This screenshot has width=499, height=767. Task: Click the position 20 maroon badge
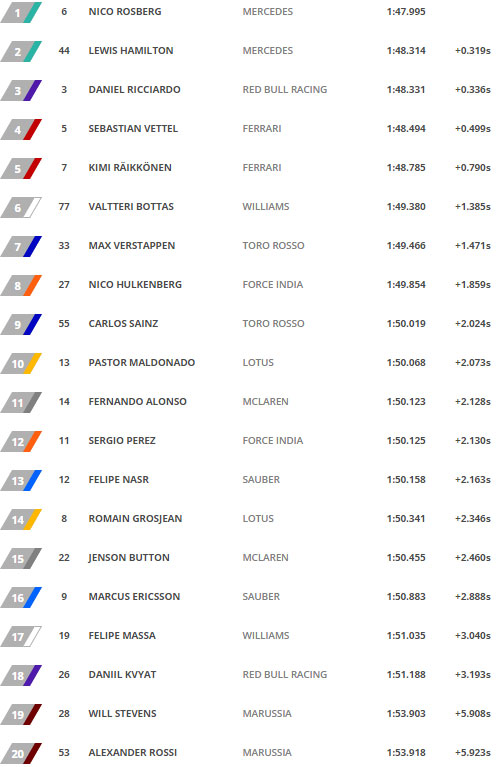pyautogui.click(x=21, y=754)
